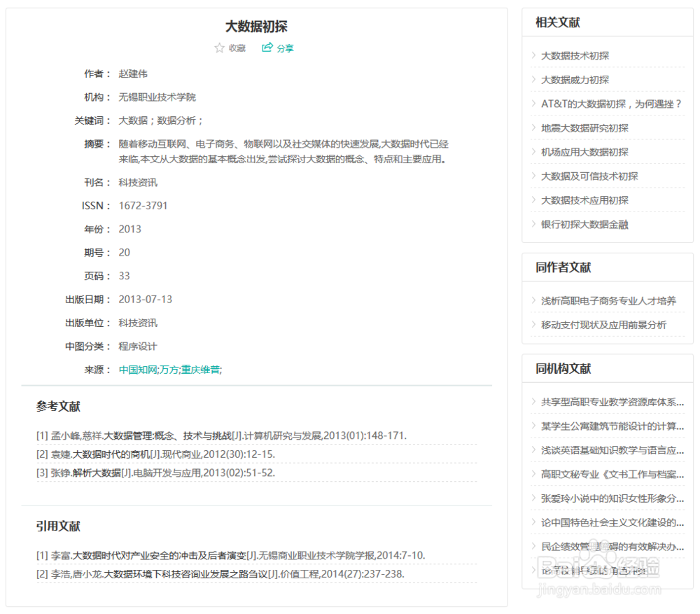Click publisher 科技资讯 beside 出版单位
The image size is (700, 614).
click(x=138, y=323)
